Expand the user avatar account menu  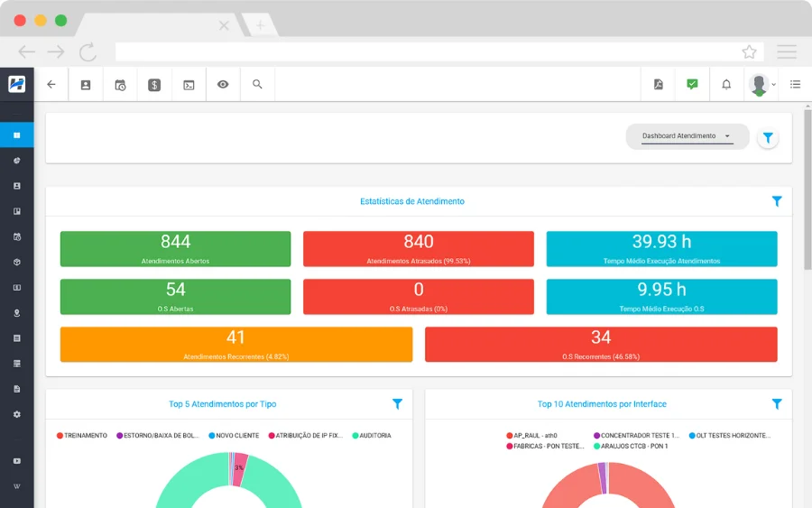(761, 85)
